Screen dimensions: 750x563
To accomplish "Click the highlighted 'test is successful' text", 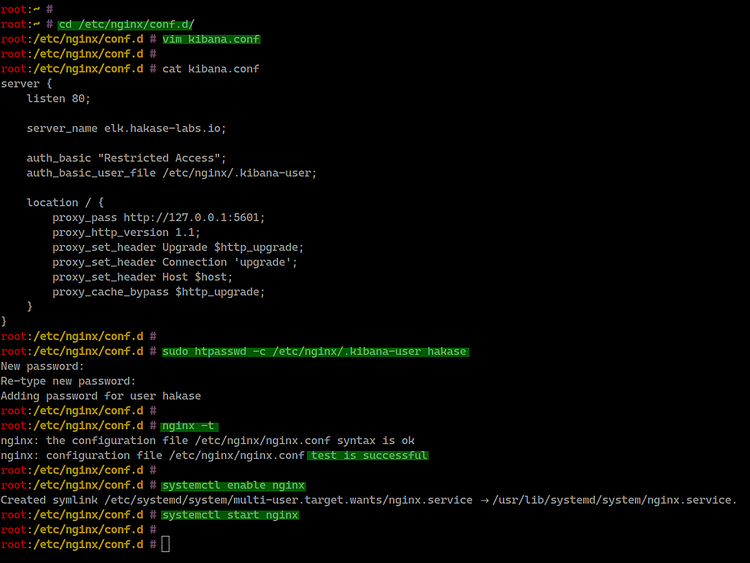I will click(367, 455).
